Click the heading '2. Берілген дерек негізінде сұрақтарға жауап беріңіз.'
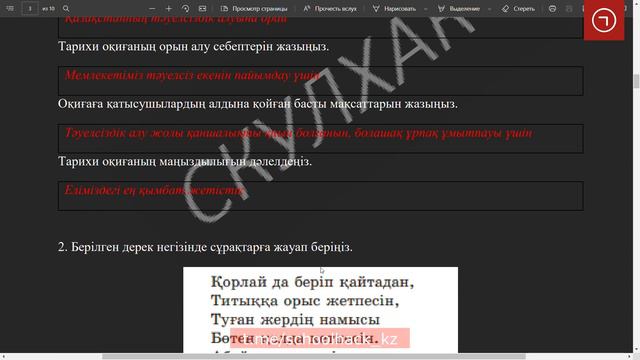The image size is (640, 360). (x=205, y=247)
